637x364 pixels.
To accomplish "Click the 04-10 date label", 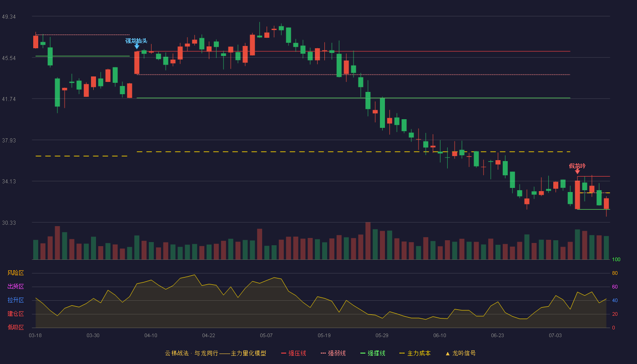I will coord(151,335).
